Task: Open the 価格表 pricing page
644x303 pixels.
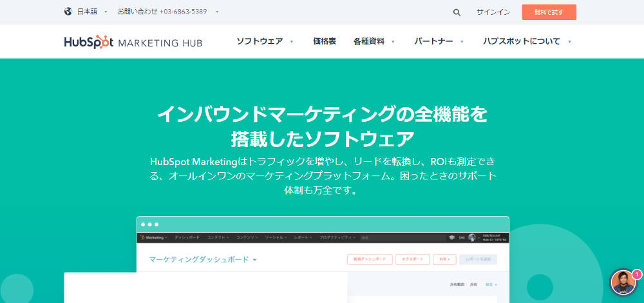Action: pos(325,41)
